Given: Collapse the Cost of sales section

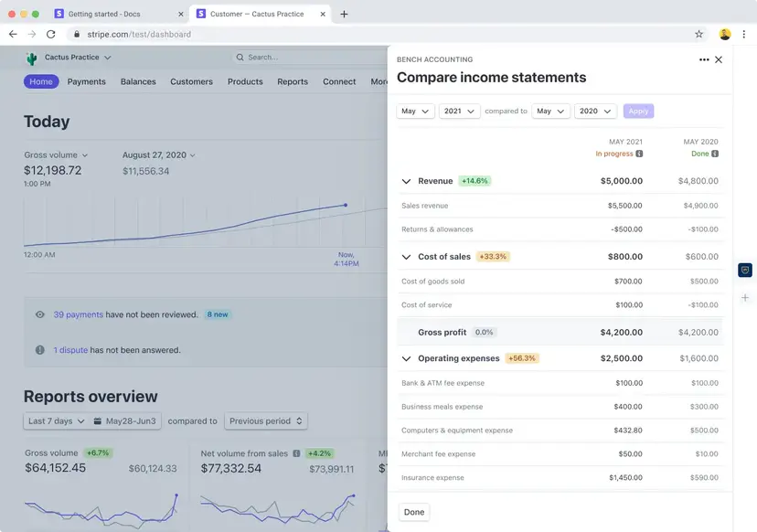Looking at the screenshot, I should click(x=406, y=257).
